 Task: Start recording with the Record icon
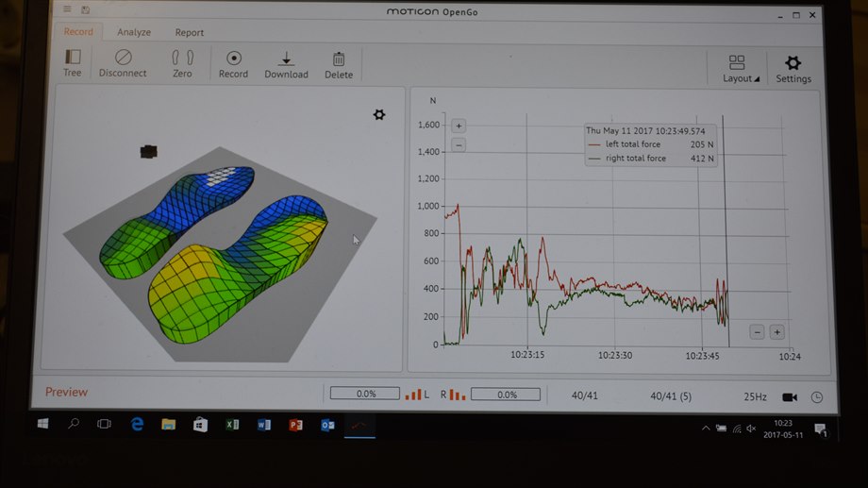coord(233,59)
